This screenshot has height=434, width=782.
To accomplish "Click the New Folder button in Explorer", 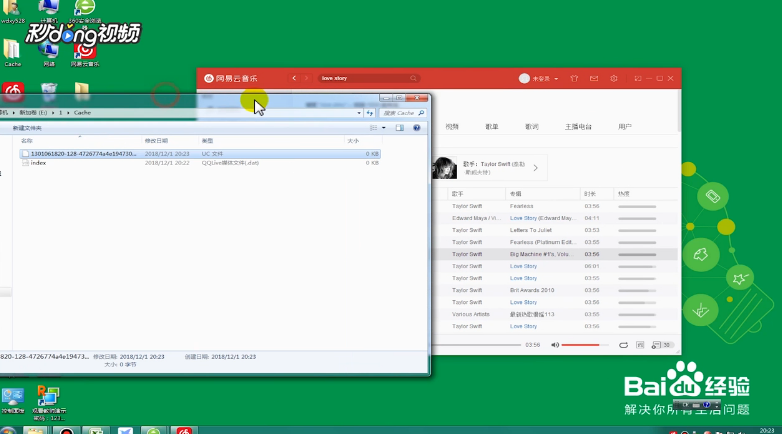I will tap(27, 128).
